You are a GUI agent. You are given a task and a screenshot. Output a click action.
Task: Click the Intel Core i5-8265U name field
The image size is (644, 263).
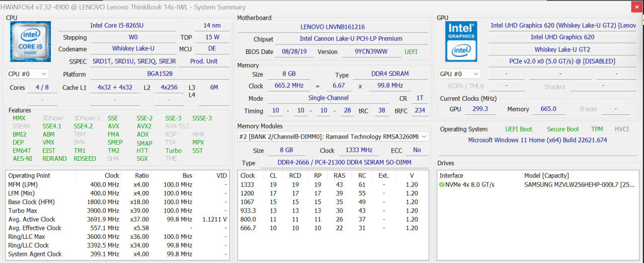click(x=117, y=25)
